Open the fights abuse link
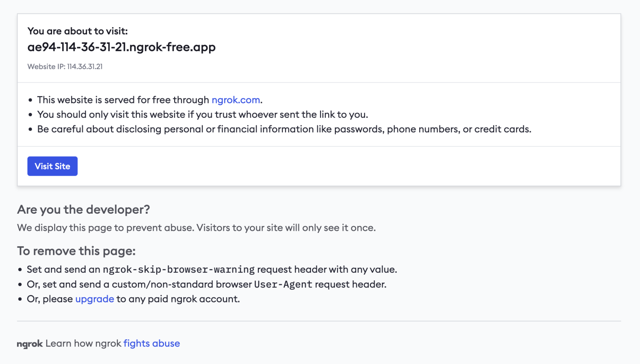640x364 pixels. (x=152, y=344)
